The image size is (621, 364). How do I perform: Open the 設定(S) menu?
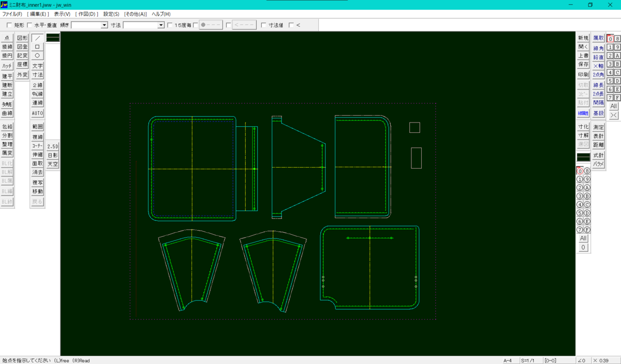[x=111, y=14]
